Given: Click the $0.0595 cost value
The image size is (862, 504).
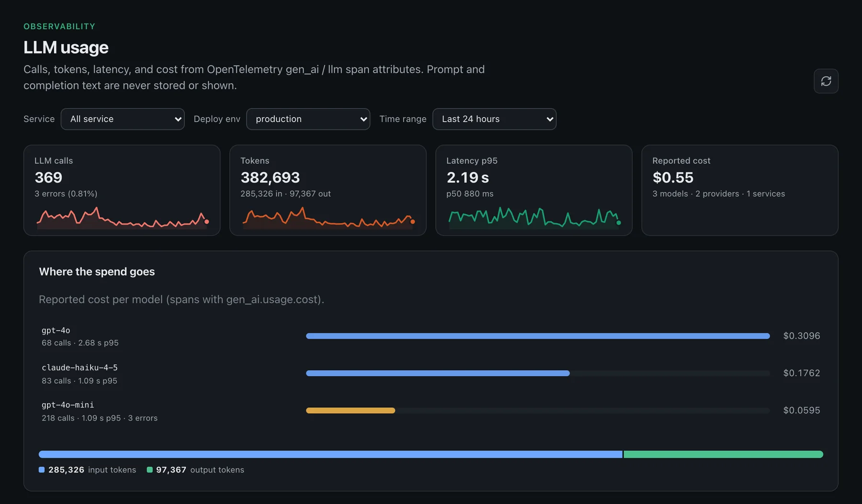Looking at the screenshot, I should [801, 410].
